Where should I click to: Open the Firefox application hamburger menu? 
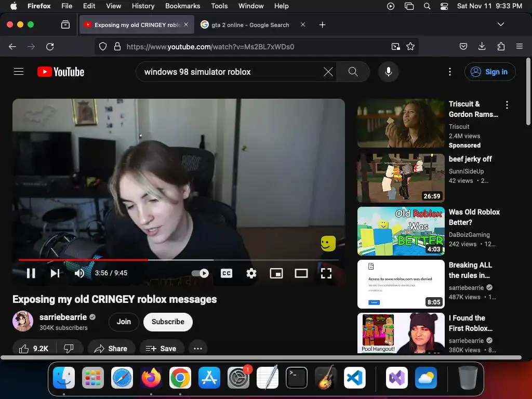(x=520, y=46)
